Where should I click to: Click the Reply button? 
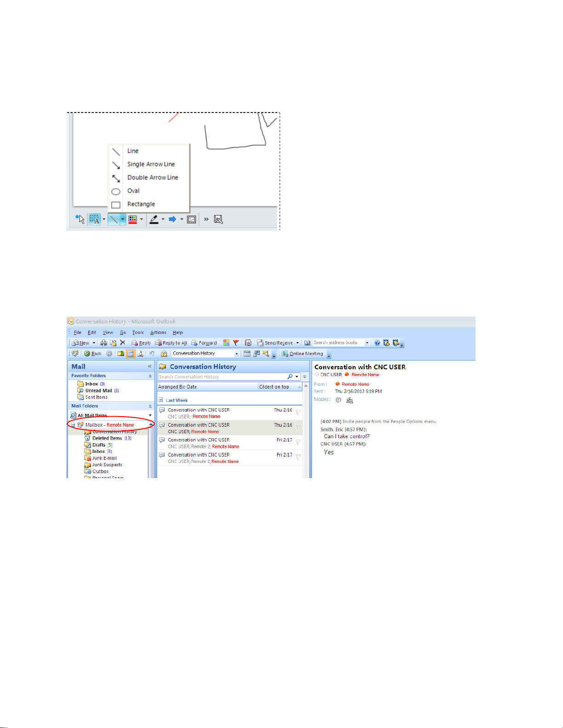(141, 343)
